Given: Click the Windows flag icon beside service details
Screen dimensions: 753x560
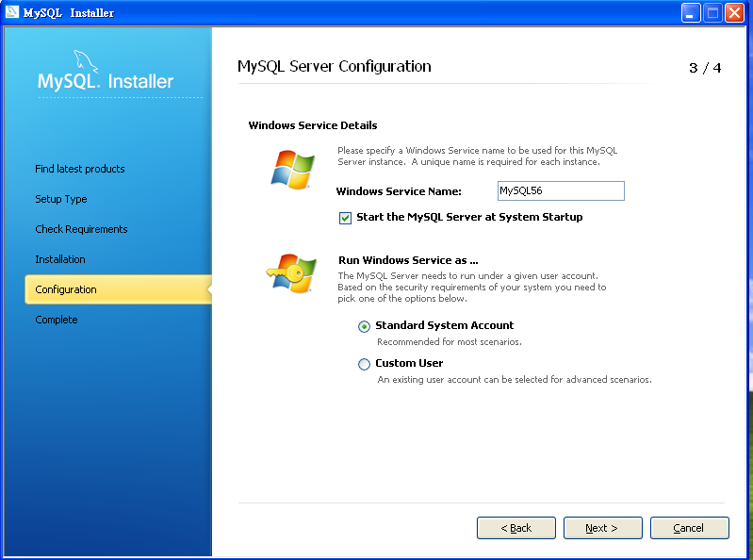Looking at the screenshot, I should tap(292, 169).
